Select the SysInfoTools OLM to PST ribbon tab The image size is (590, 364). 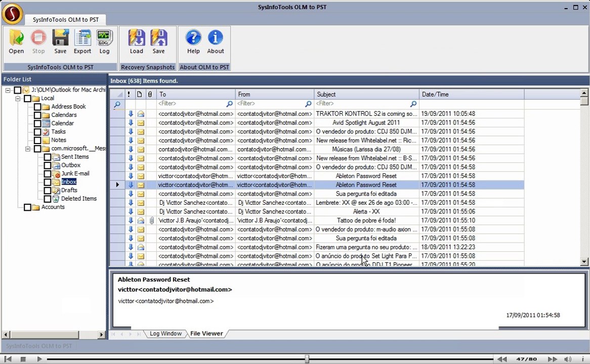(65, 20)
